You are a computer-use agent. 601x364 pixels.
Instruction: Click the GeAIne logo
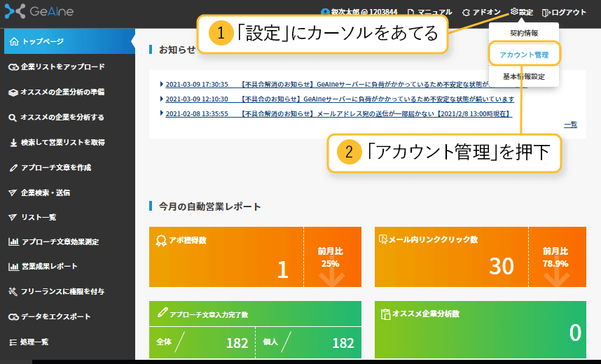tap(39, 11)
